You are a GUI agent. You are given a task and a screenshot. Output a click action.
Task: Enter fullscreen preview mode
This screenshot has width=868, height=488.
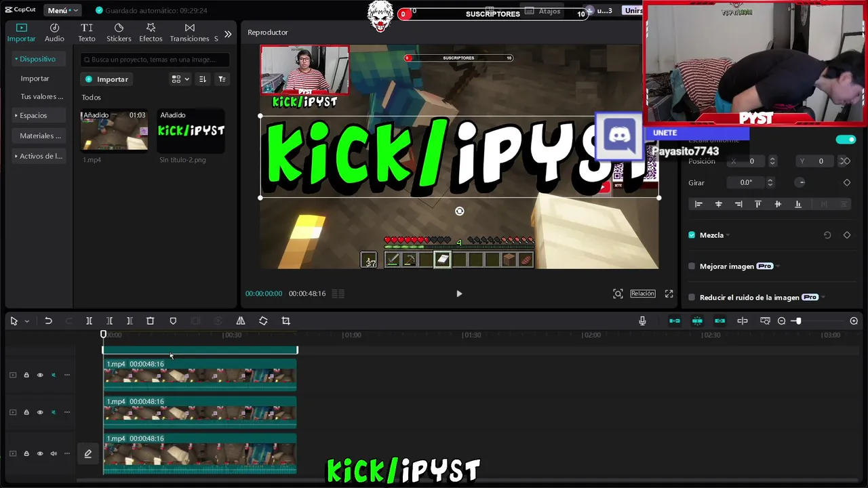669,293
